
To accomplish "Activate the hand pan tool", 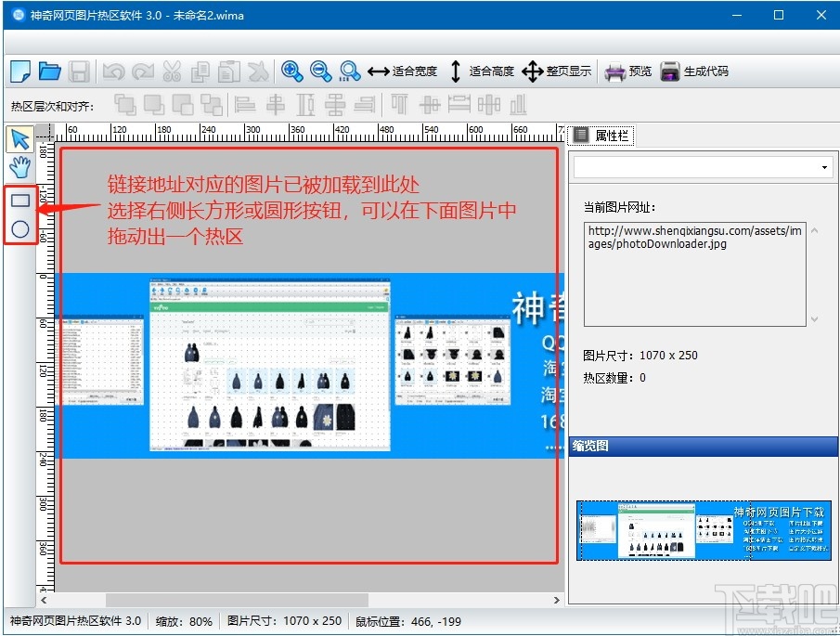I will [19, 167].
